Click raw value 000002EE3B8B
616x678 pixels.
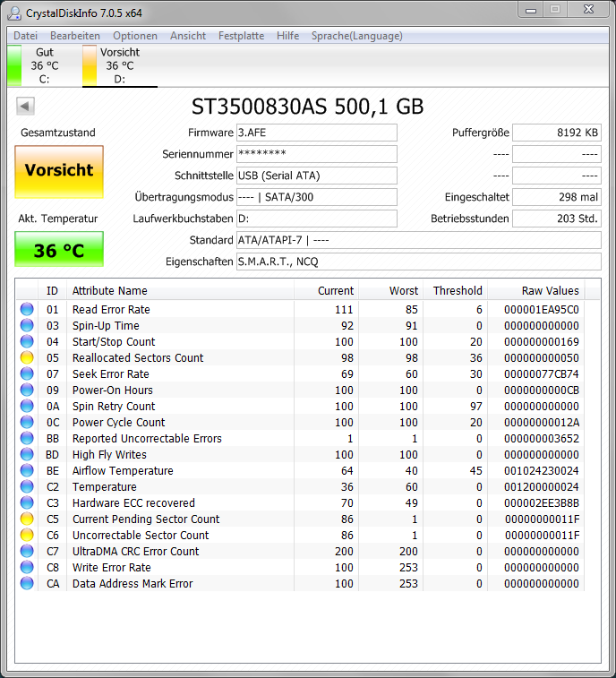pyautogui.click(x=541, y=502)
